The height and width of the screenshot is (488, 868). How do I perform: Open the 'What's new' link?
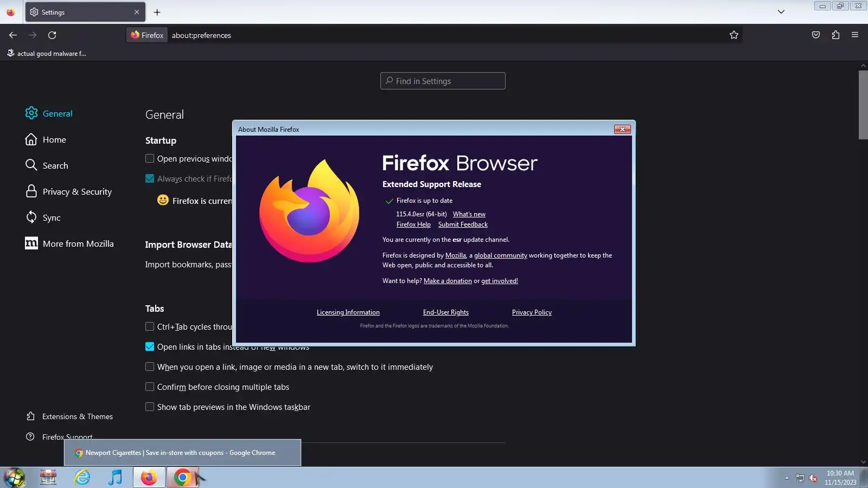tap(469, 214)
